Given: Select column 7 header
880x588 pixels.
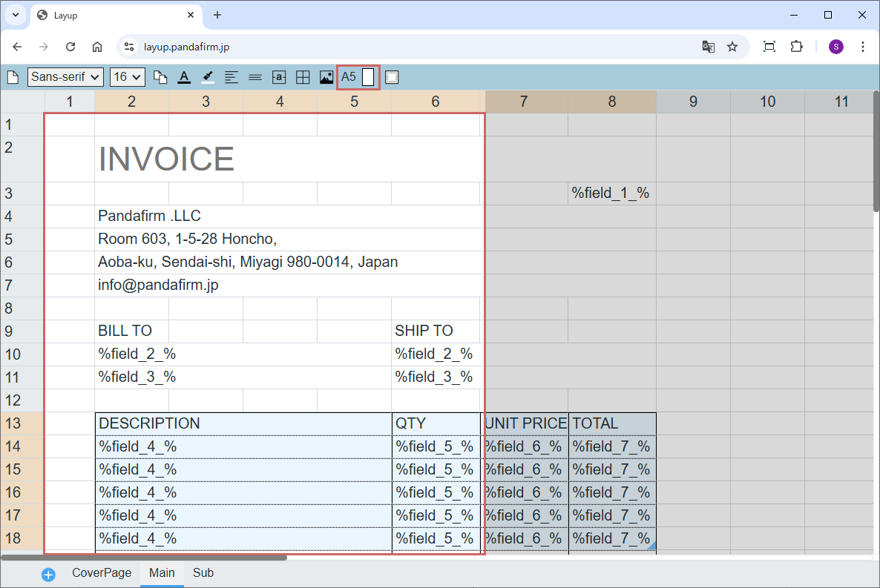Looking at the screenshot, I should pyautogui.click(x=524, y=102).
